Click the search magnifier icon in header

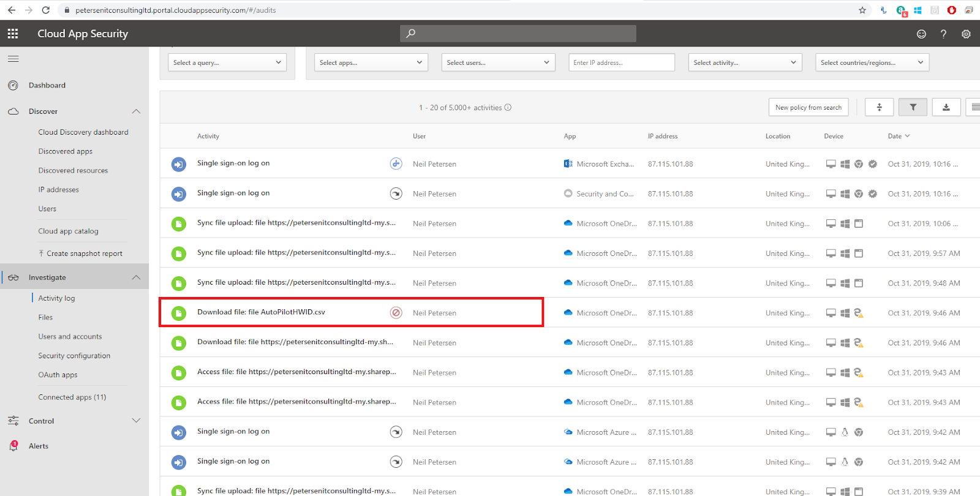tap(411, 34)
